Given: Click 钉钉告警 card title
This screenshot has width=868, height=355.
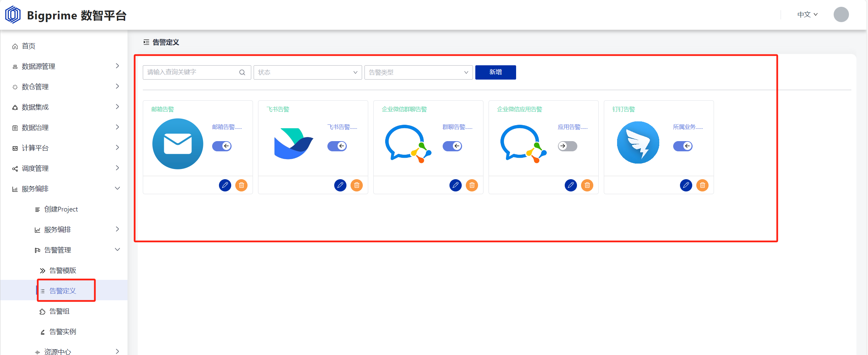Looking at the screenshot, I should [624, 109].
